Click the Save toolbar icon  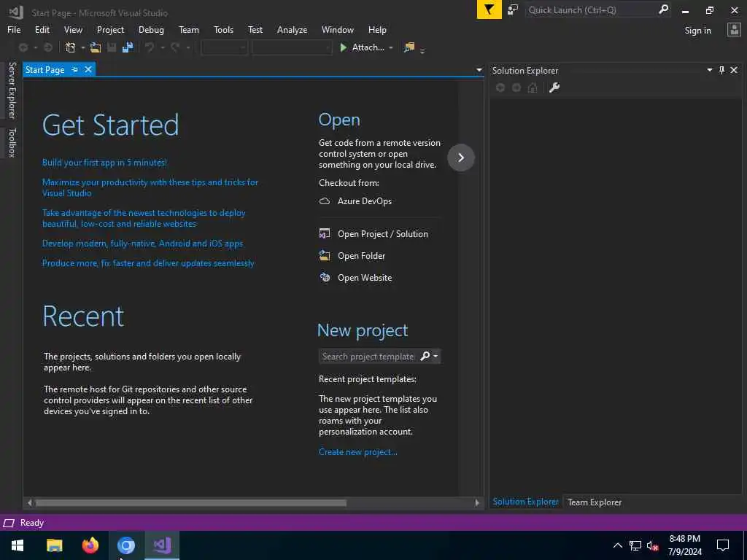[x=112, y=47]
